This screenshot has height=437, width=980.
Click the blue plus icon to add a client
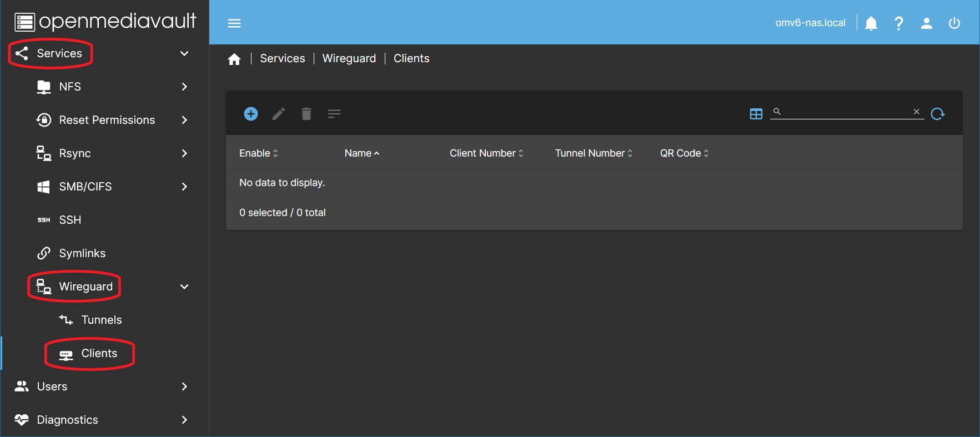[x=251, y=114]
